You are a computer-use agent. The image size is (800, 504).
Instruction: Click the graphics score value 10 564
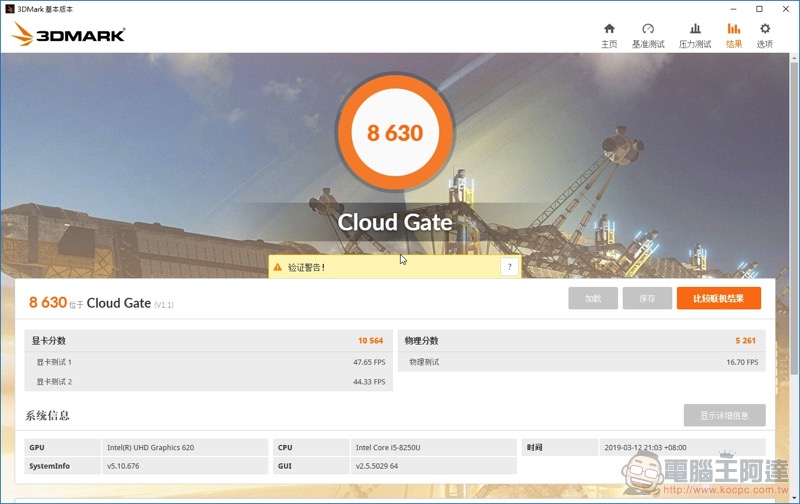[370, 340]
